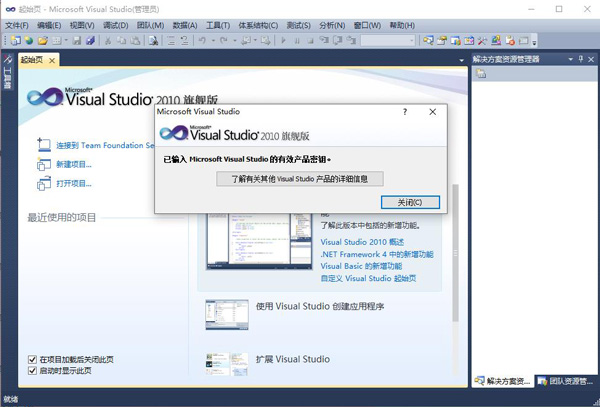Open the 文件(F) File menu

(x=17, y=26)
